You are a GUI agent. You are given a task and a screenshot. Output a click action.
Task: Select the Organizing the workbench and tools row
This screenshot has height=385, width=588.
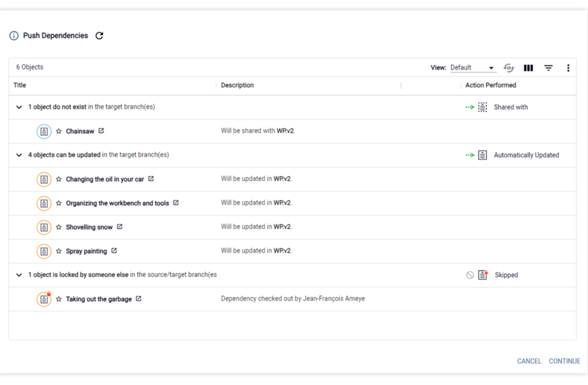click(293, 203)
